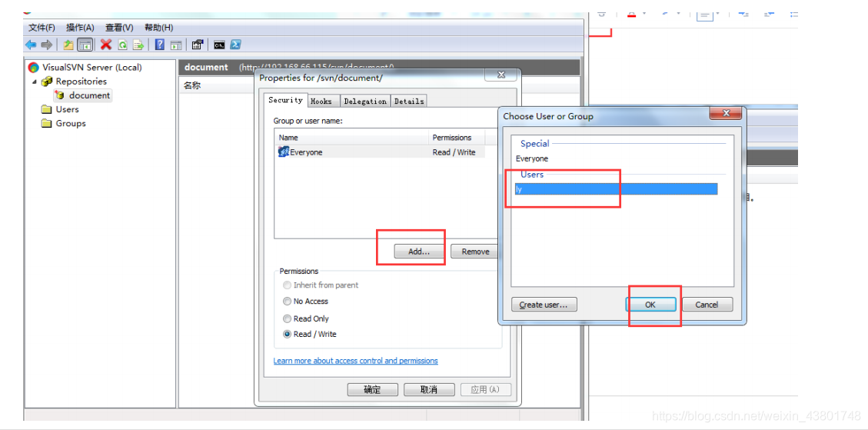Open Help with the blue question-mark icon
Screen dimensions: 868x430
tap(159, 45)
